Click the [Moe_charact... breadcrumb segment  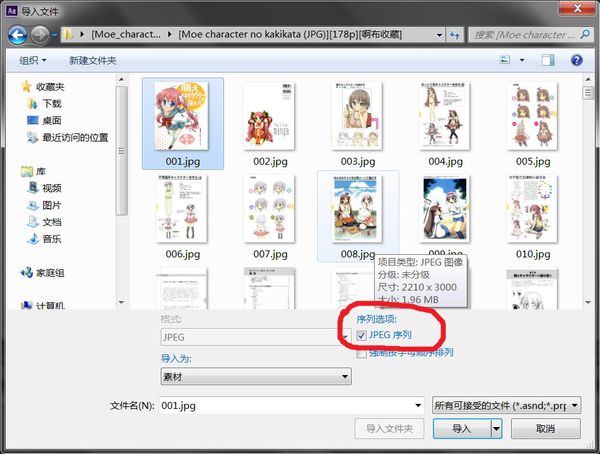coord(126,34)
